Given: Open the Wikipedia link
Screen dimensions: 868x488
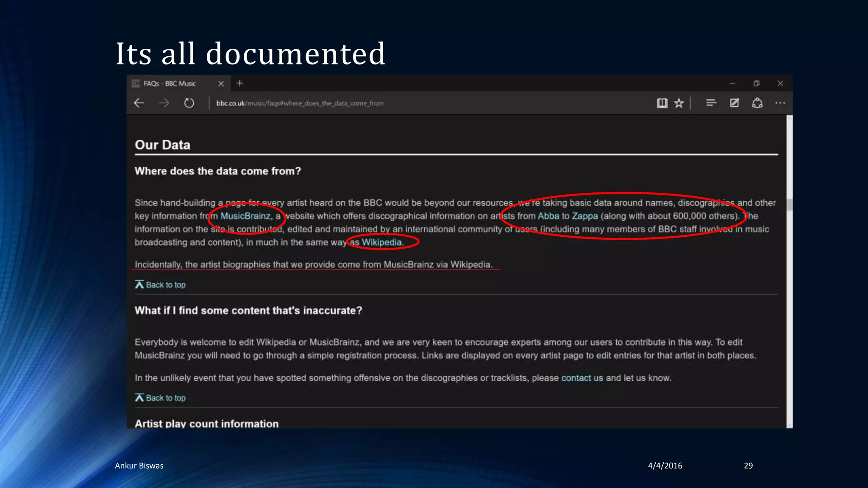Looking at the screenshot, I should pyautogui.click(x=381, y=242).
